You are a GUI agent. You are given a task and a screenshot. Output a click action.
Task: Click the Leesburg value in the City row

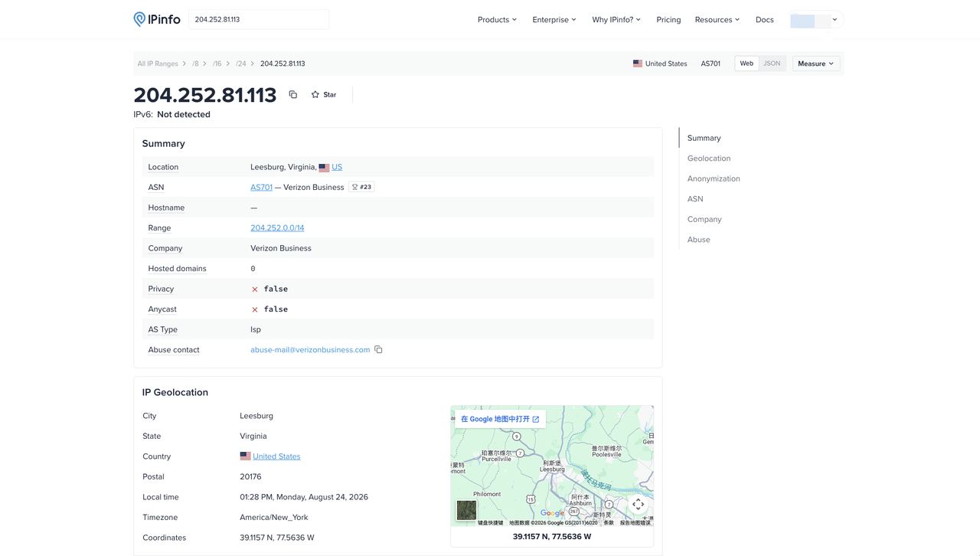point(256,416)
